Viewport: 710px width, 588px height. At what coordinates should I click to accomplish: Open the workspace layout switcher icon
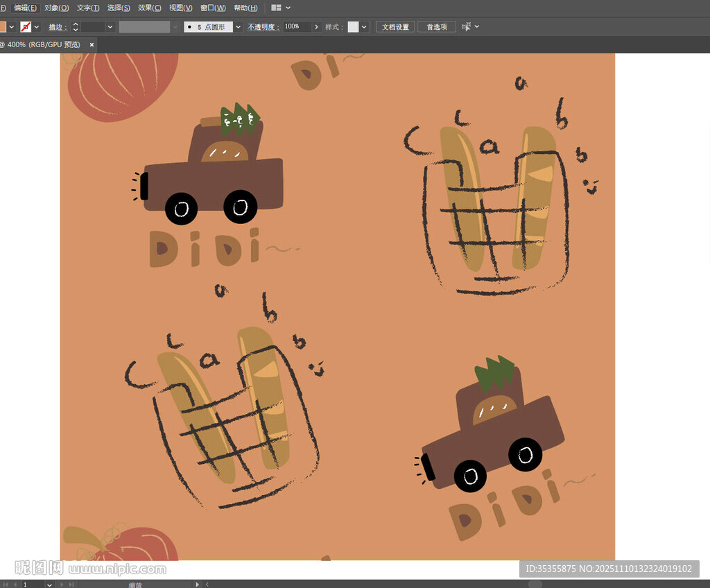[x=277, y=8]
